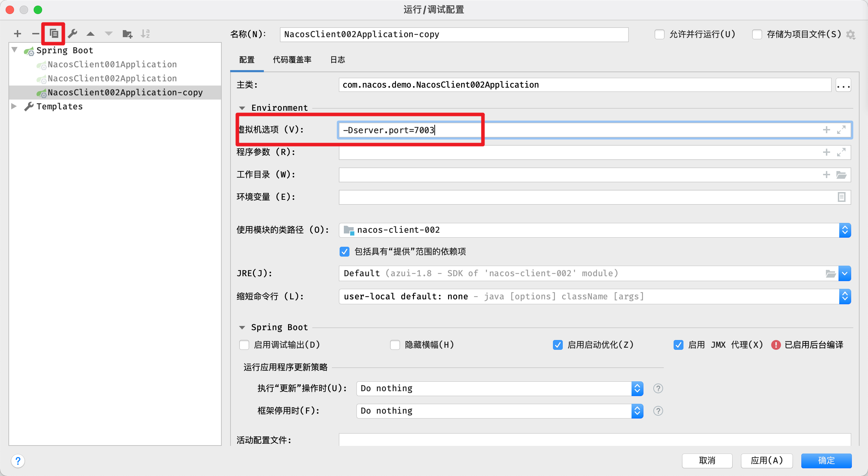Open project file storage gear settings
The image size is (868, 476).
pos(850,34)
